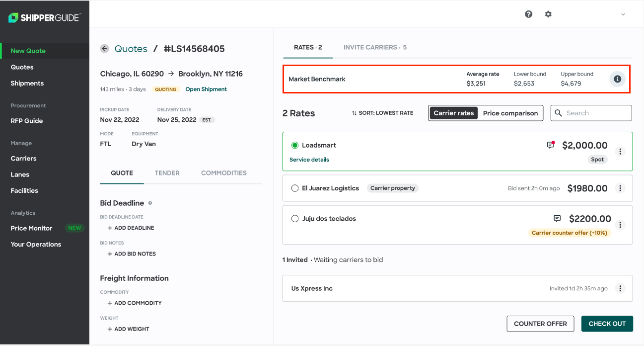Click the Upper bound $4,679 value

(571, 84)
